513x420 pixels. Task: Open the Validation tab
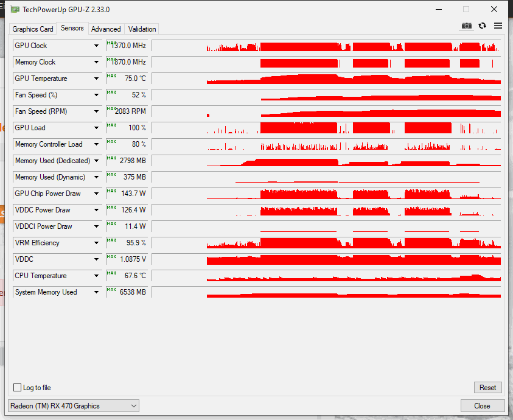pos(142,29)
